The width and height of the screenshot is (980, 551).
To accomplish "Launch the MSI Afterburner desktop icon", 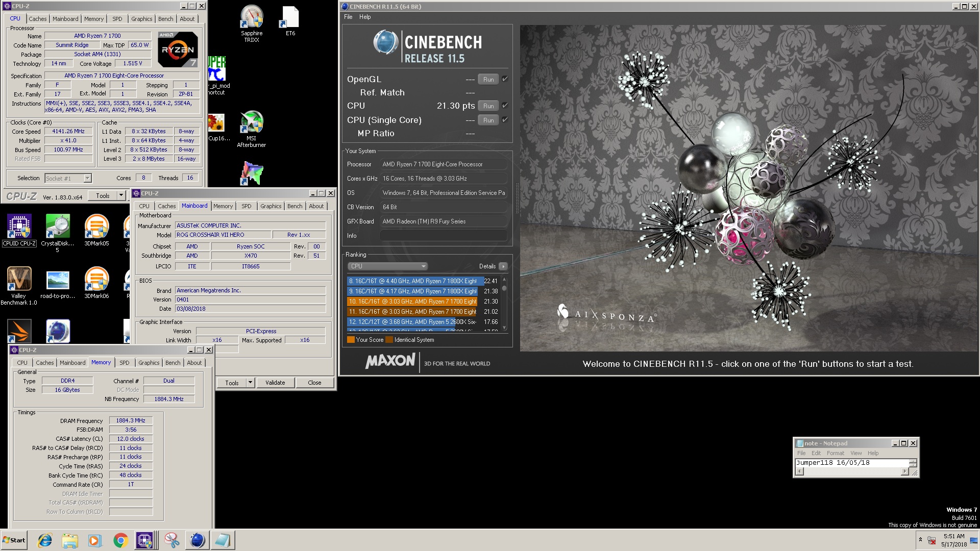I will (251, 129).
